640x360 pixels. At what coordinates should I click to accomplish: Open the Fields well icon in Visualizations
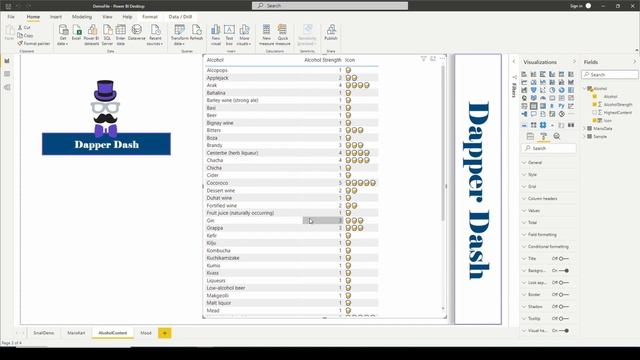pos(530,136)
